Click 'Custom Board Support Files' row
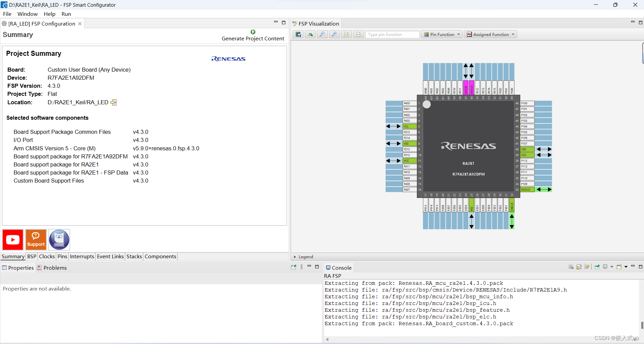The width and height of the screenshot is (644, 344). pyautogui.click(x=81, y=181)
